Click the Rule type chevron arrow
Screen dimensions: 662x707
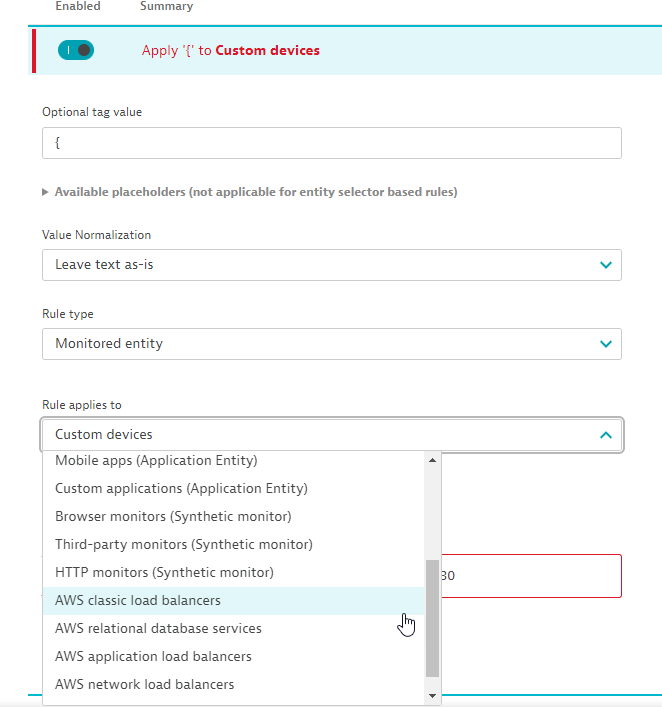(605, 344)
